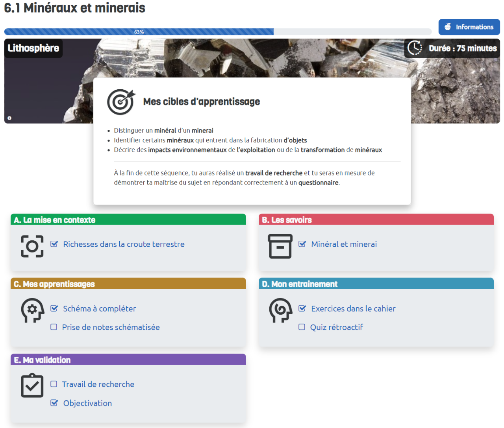Image resolution: width=504 pixels, height=428 pixels.
Task: Tick the Quiz rétroactif checkbox
Action: (x=302, y=327)
